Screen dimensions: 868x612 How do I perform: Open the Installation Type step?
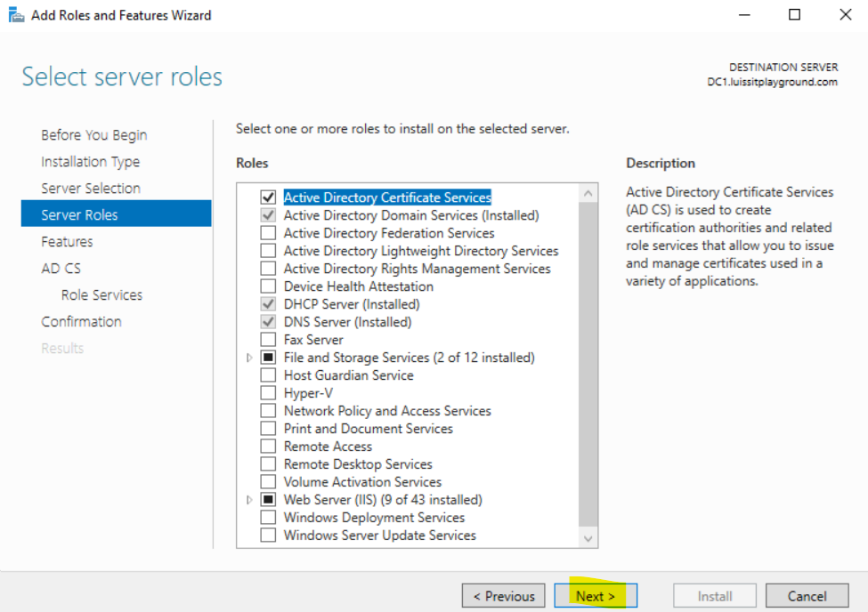pos(90,162)
